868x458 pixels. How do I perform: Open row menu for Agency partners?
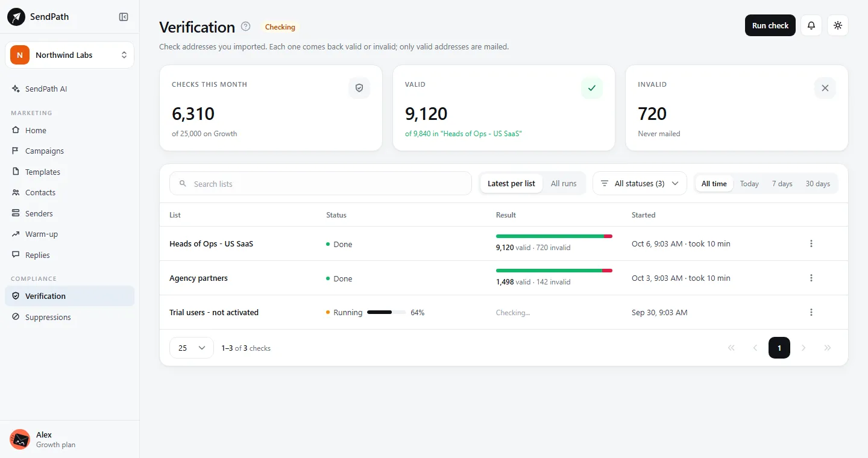[x=811, y=278]
